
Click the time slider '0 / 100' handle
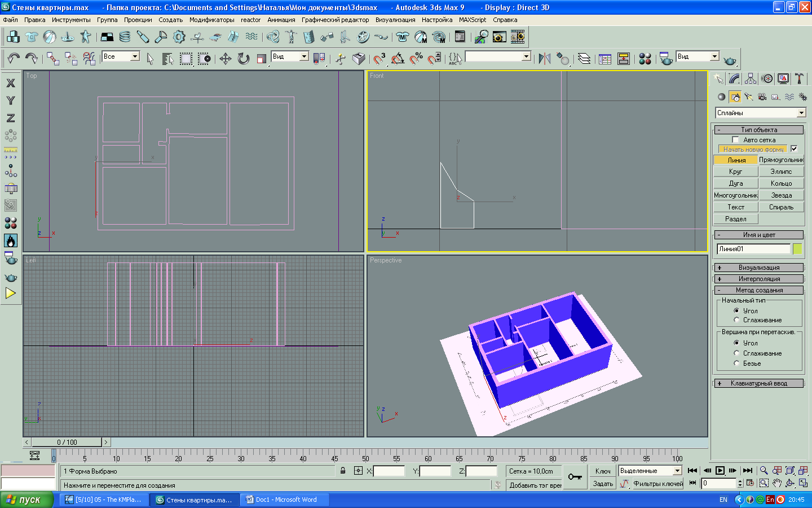(x=67, y=443)
